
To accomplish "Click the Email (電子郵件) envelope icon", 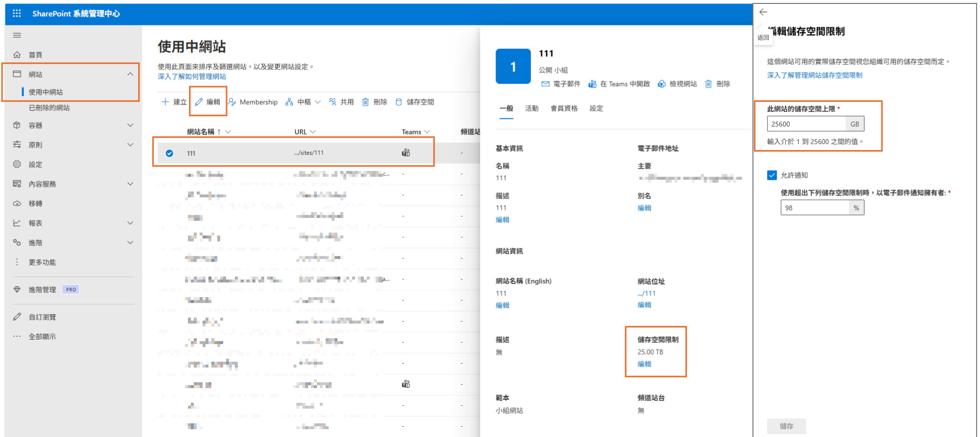I will pyautogui.click(x=545, y=84).
